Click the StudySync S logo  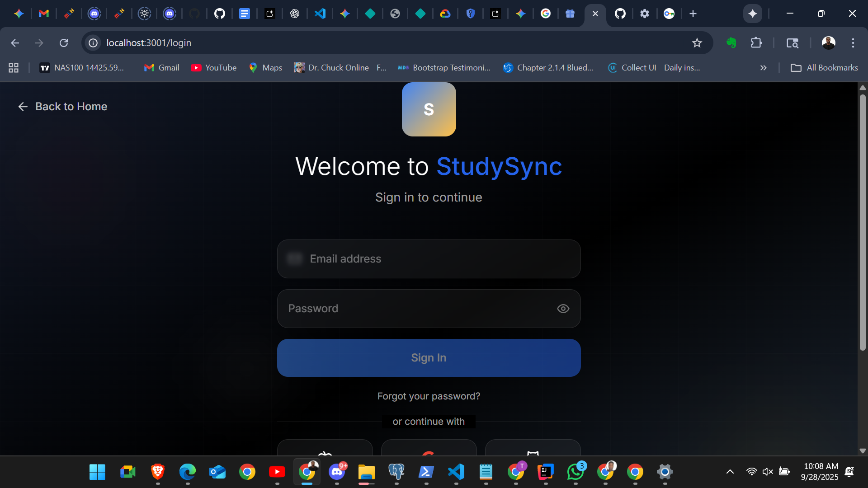coord(429,109)
